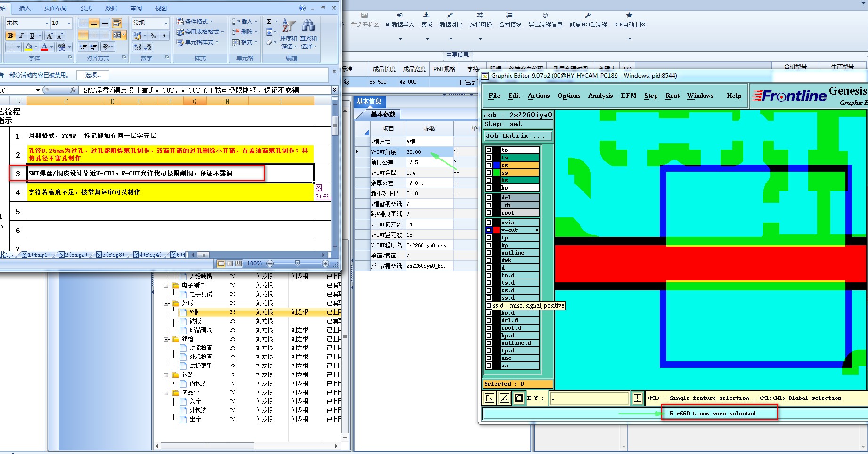Click the wrap text icon
Image resolution: width=868 pixels, height=454 pixels.
click(x=117, y=23)
